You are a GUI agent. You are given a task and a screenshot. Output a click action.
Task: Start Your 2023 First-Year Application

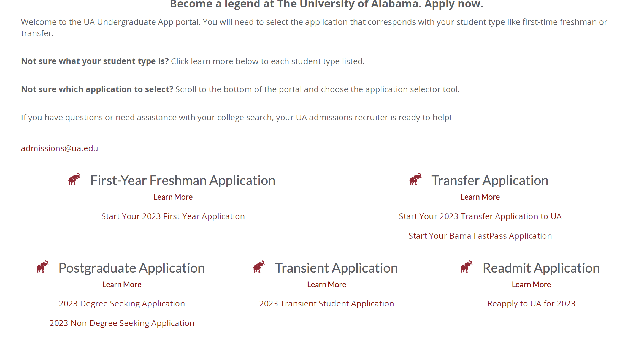(x=173, y=216)
